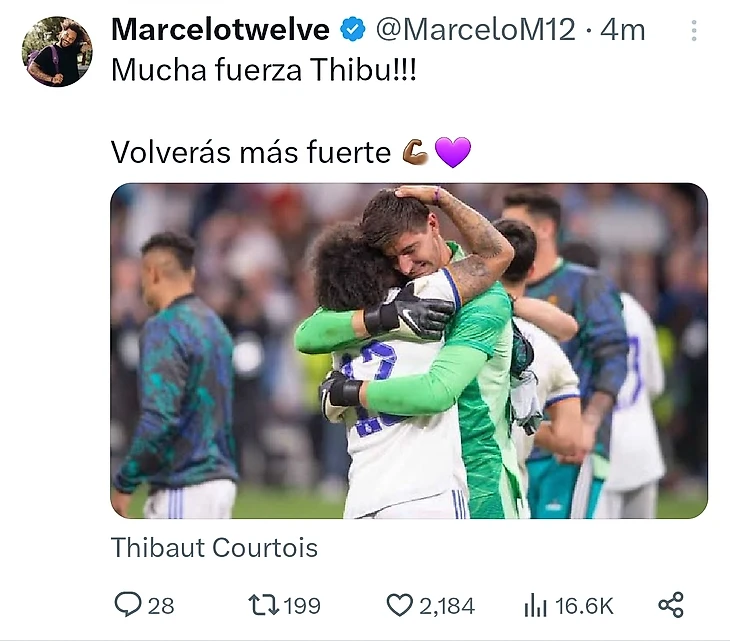Tap the share icon
The height and width of the screenshot is (641, 730).
(671, 605)
